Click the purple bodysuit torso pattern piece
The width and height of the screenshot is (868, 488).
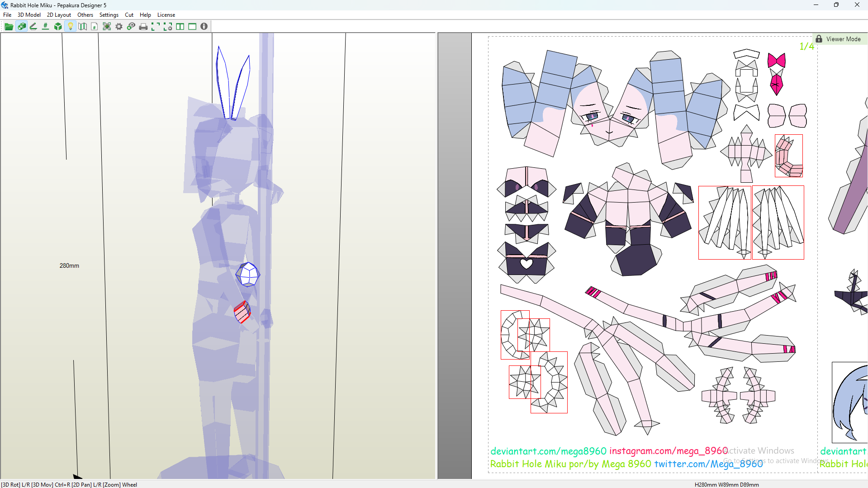[629, 219]
